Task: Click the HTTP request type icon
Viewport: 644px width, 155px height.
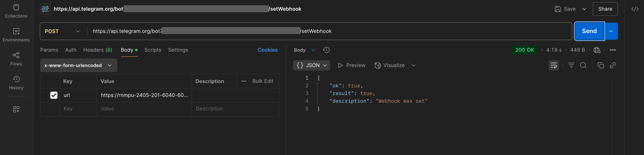Action: pyautogui.click(x=45, y=9)
